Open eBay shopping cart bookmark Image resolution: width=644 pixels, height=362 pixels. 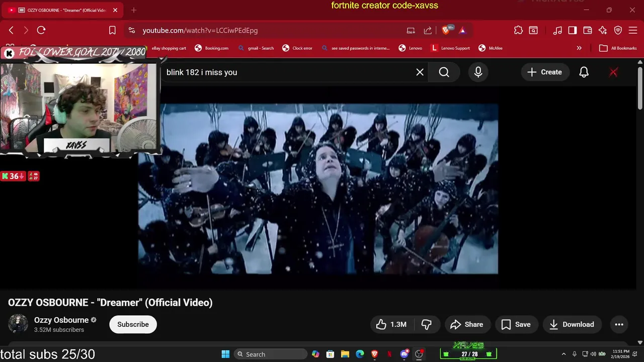point(169,48)
